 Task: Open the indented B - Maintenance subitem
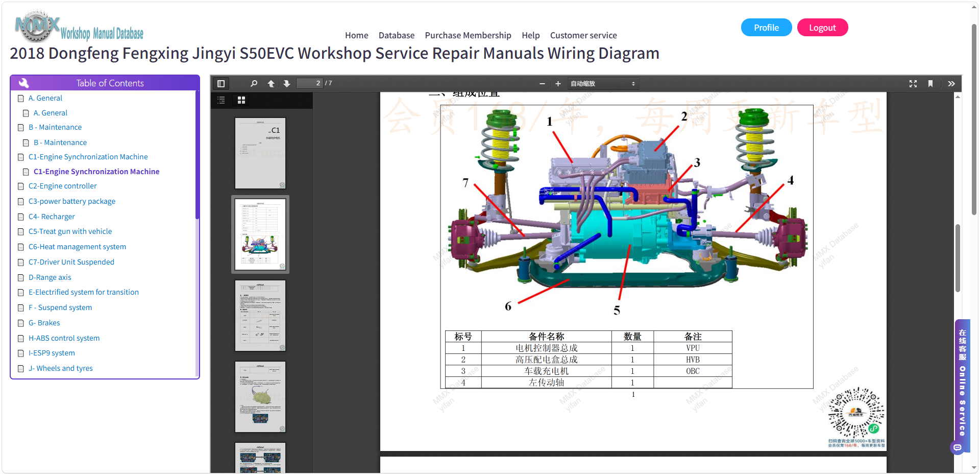tap(60, 142)
